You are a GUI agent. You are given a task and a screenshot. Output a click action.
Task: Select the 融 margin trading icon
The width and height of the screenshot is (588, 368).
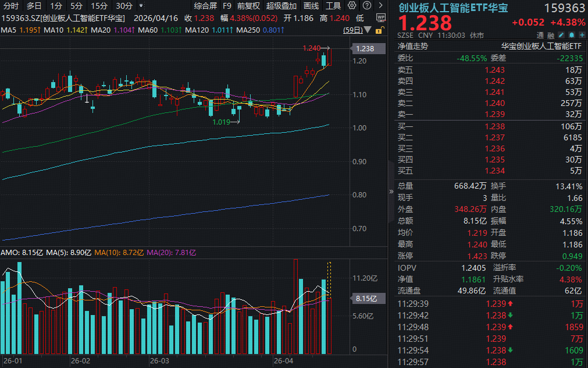point(551,35)
